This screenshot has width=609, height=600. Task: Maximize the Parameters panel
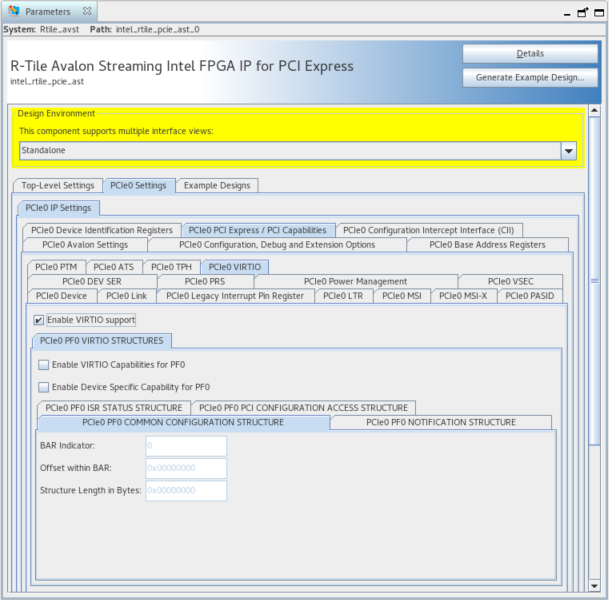(599, 13)
